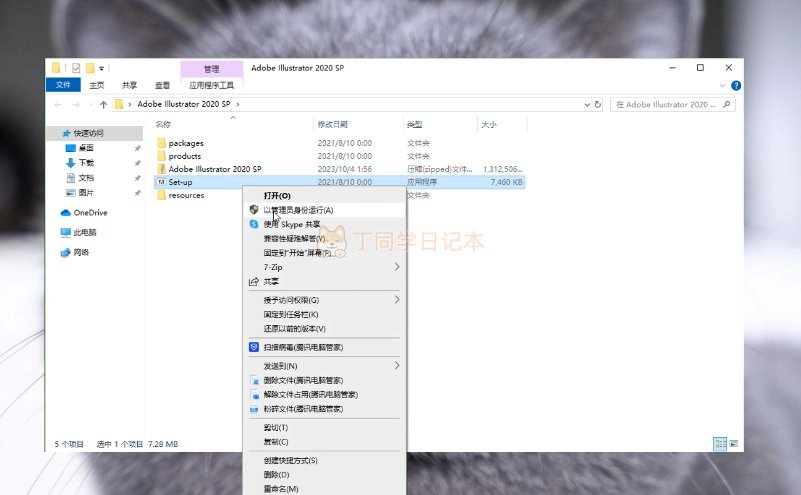Switch to details view icon in status bar
Viewport: 801px width, 495px height.
720,443
